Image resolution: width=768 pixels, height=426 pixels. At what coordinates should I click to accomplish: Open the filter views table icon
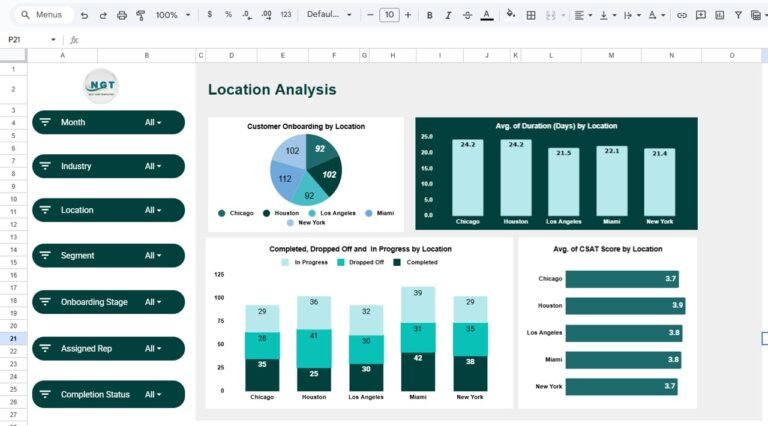click(756, 15)
